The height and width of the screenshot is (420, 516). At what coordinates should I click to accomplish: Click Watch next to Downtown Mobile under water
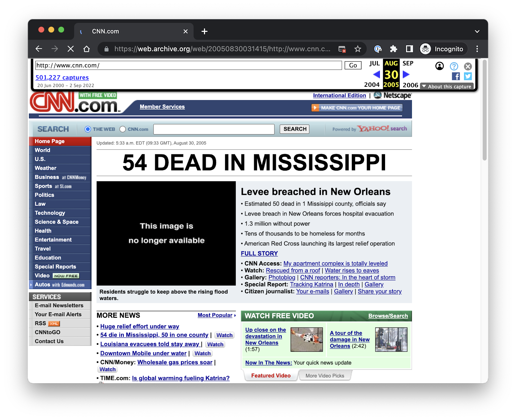coord(203,354)
